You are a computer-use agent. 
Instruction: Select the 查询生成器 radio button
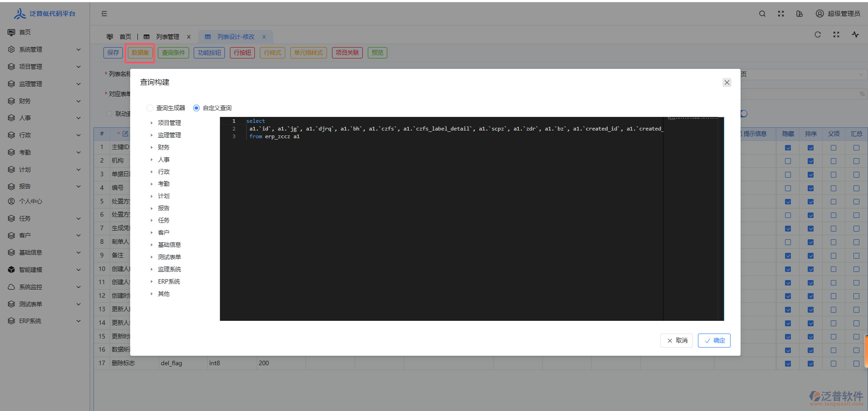[150, 108]
